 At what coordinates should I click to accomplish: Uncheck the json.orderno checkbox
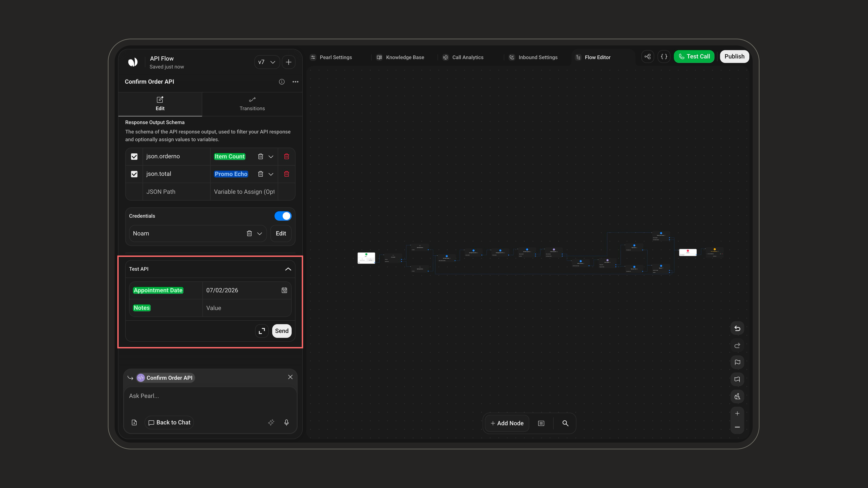134,157
